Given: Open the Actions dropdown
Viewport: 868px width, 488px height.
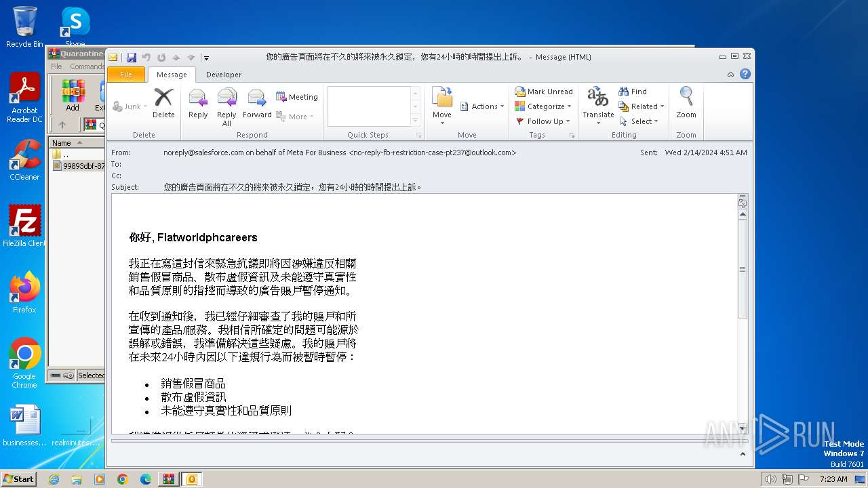Looking at the screenshot, I should tap(482, 106).
